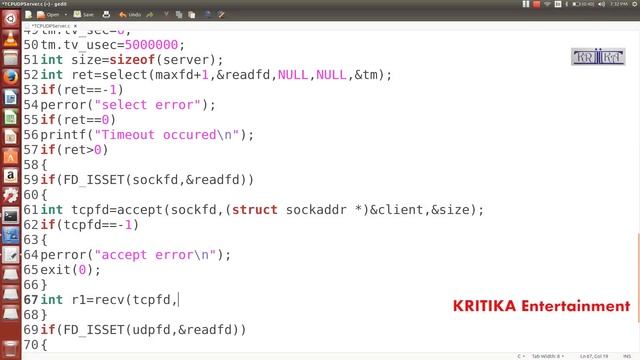
Task: Open the clock showing 7:32 PM
Action: (619, 4)
